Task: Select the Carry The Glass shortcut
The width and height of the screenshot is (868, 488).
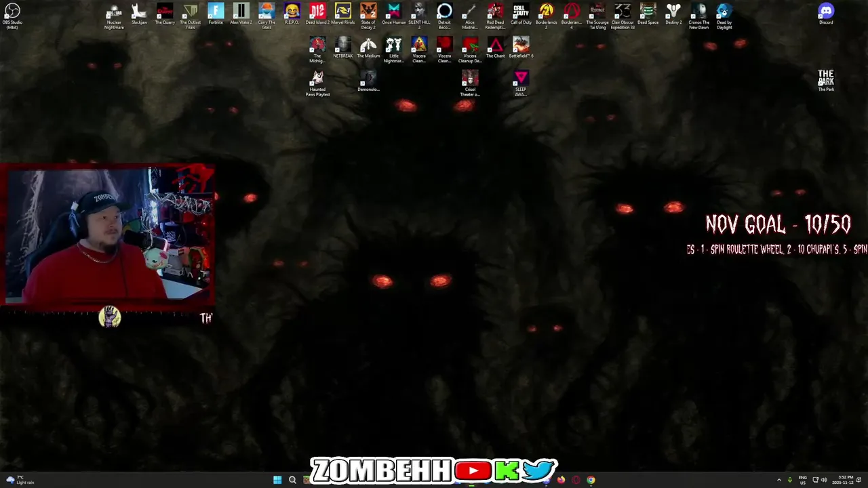Action: 267,16
